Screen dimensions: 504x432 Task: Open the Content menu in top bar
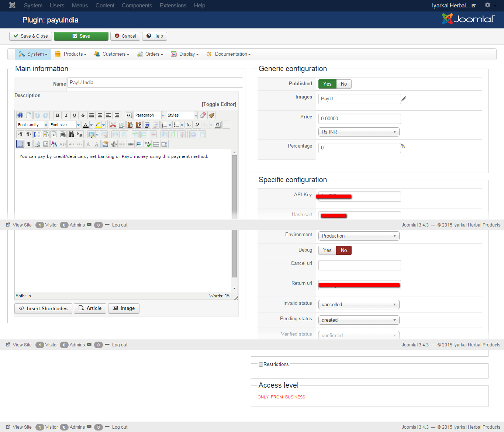point(105,6)
